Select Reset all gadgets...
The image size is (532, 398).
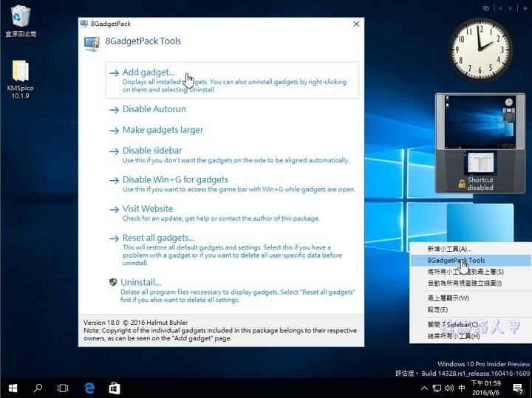(225, 250)
